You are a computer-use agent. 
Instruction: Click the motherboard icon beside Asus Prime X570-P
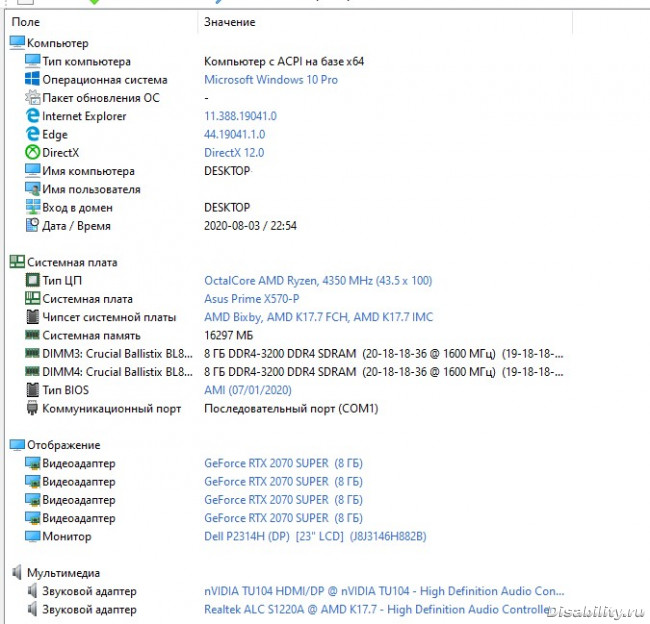tap(32, 298)
